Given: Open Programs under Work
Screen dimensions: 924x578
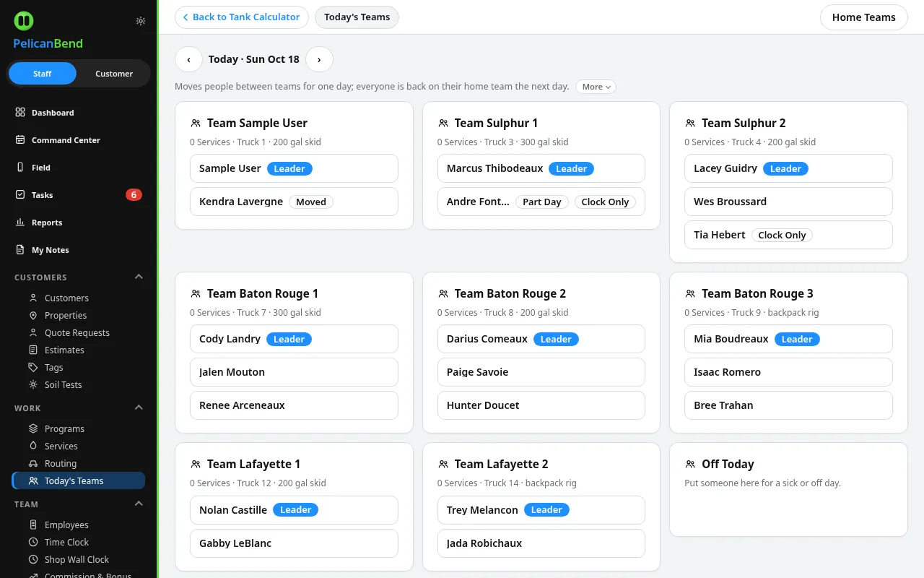Looking at the screenshot, I should 79,428.
